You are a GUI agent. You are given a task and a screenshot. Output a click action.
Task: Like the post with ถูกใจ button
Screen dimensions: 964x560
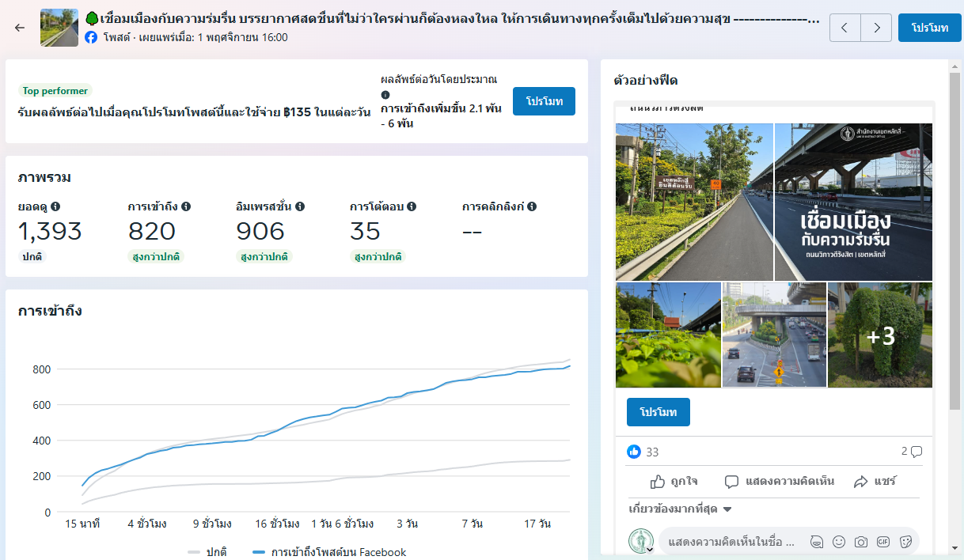point(674,482)
